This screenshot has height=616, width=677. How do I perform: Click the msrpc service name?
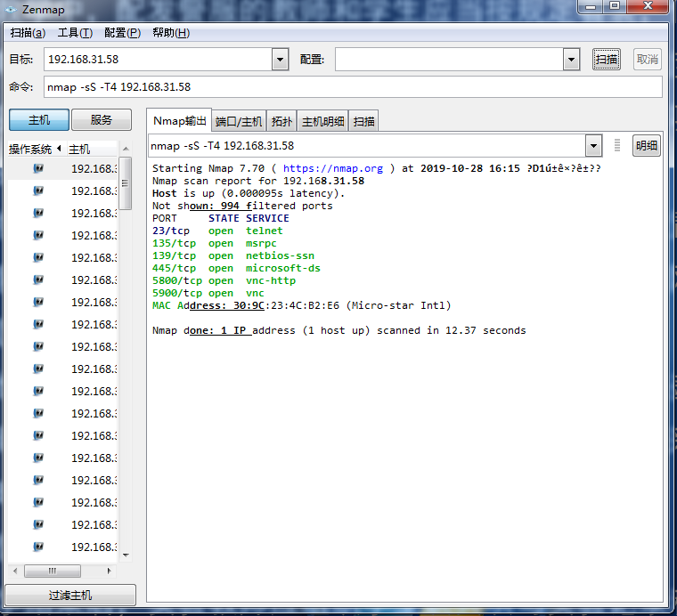(261, 243)
